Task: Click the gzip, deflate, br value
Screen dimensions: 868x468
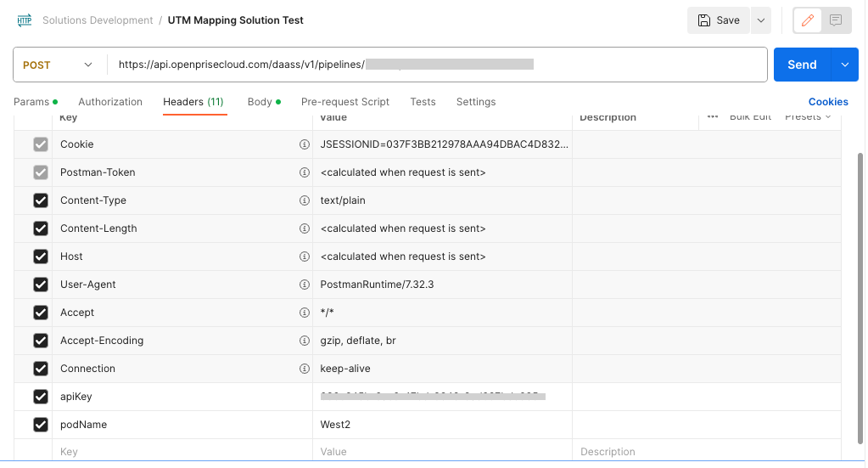Action: click(x=358, y=341)
